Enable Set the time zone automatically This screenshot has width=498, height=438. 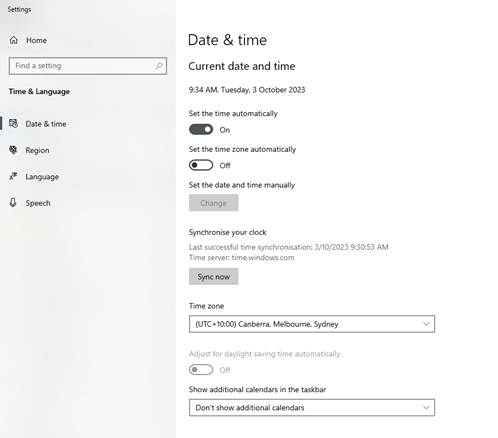coord(201,165)
